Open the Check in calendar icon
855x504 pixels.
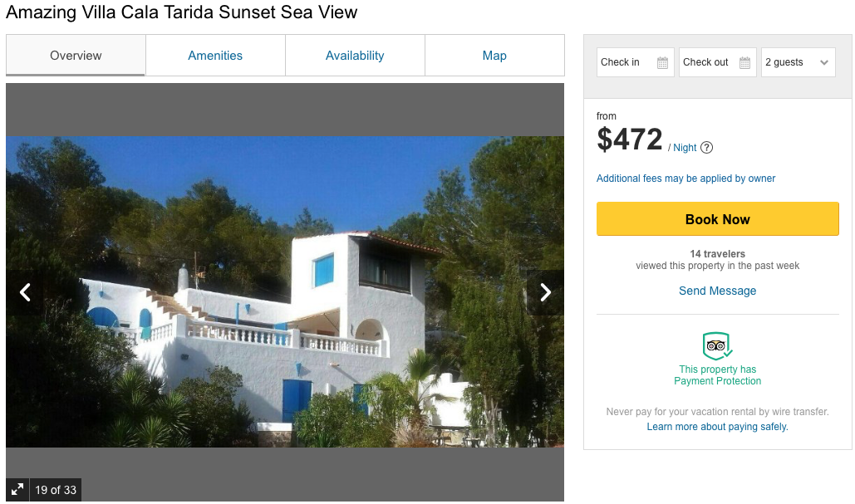662,63
